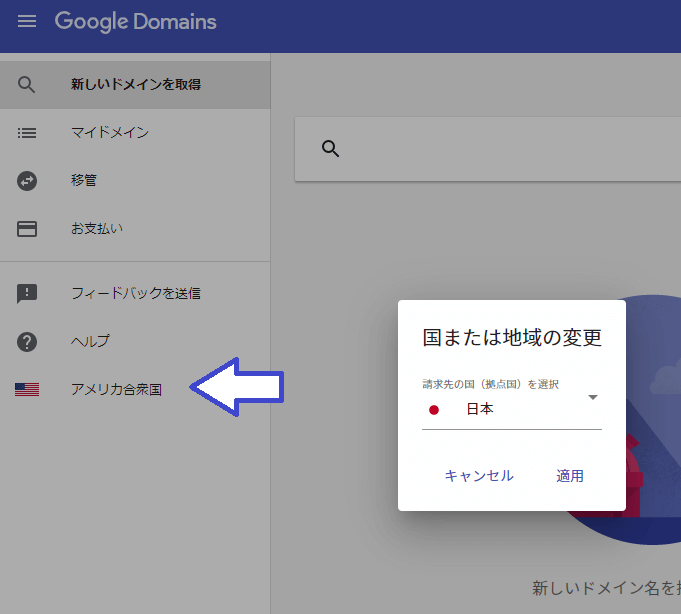681x614 pixels.
Task: Click the help question mark icon
Action: click(x=27, y=342)
